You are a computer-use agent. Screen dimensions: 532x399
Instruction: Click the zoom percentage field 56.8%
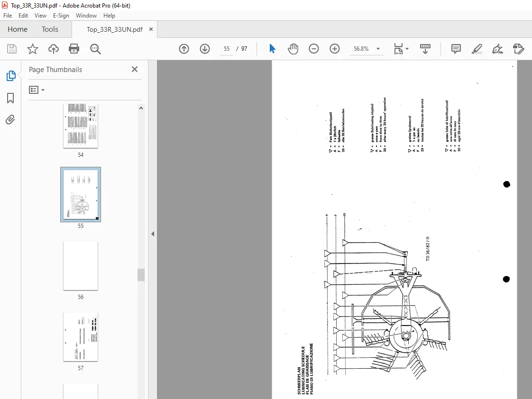click(x=361, y=49)
